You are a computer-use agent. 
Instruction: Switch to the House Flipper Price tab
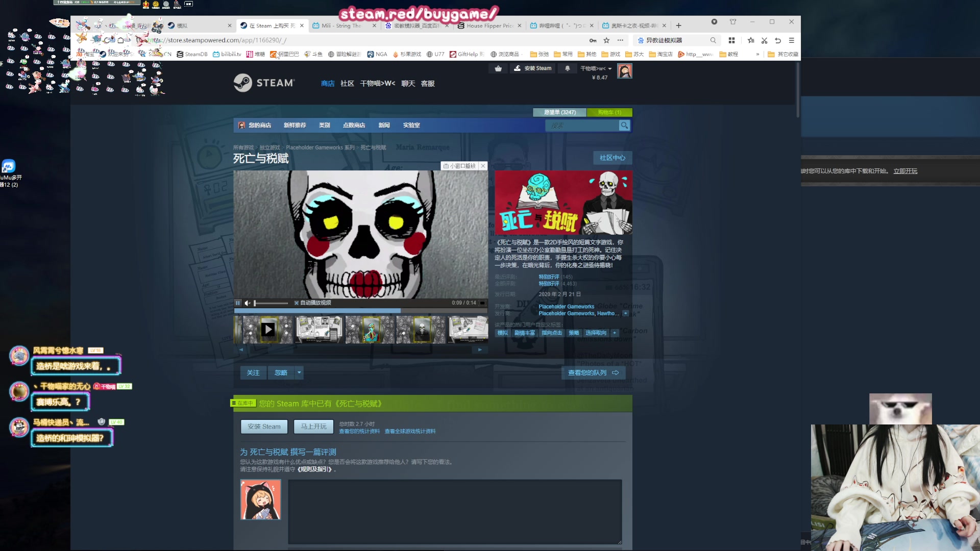click(487, 26)
